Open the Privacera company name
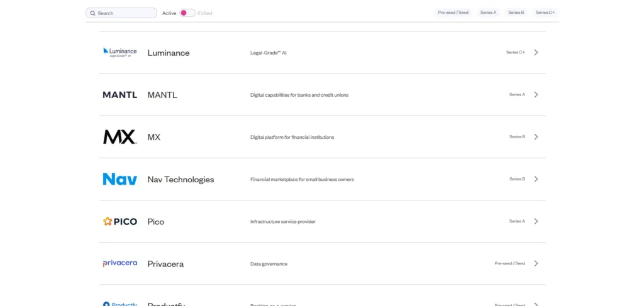The height and width of the screenshot is (306, 644). tap(165, 264)
